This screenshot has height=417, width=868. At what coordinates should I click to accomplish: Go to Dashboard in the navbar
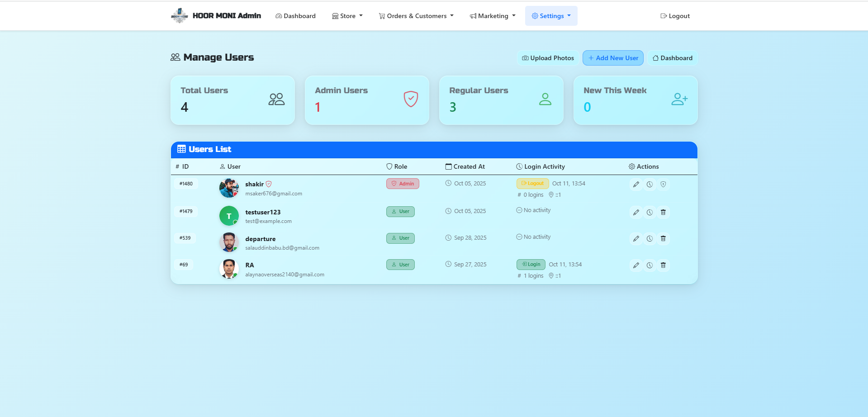pyautogui.click(x=296, y=16)
